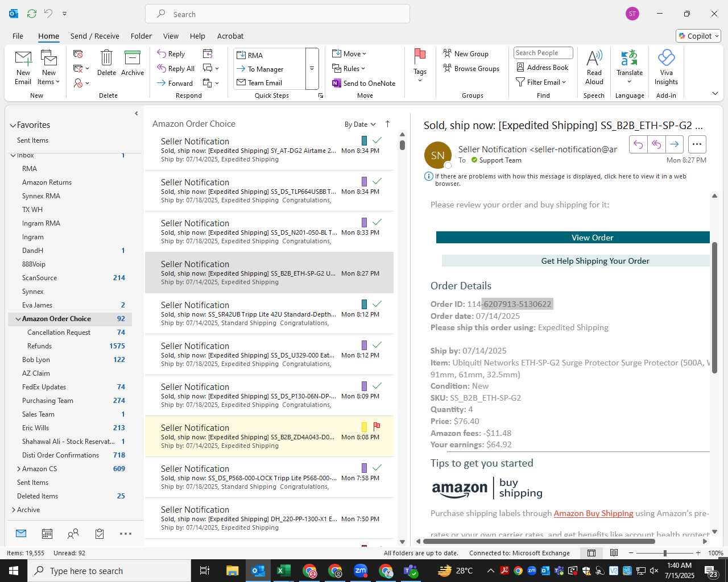Open Address Book
Viewport: 728px width, 582px height.
tap(542, 67)
